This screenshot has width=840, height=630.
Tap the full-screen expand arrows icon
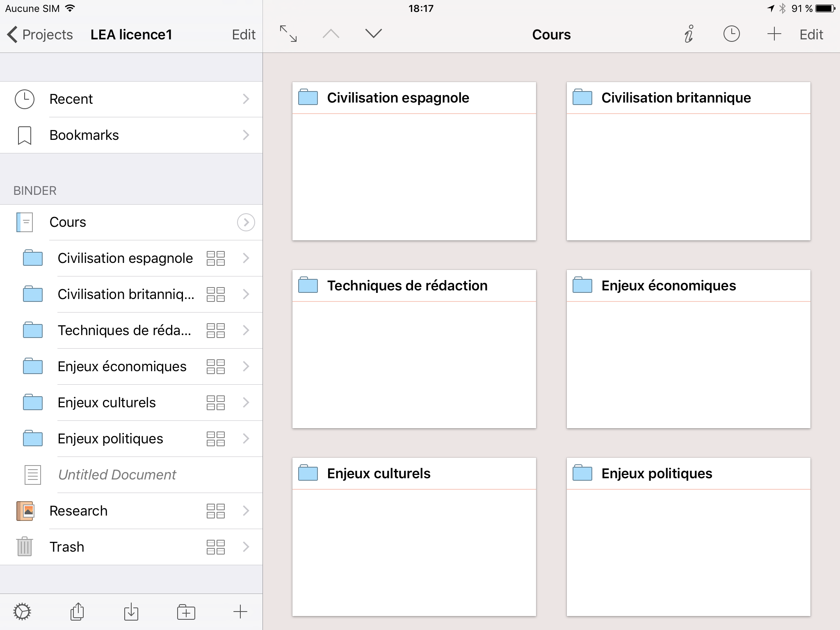[288, 34]
